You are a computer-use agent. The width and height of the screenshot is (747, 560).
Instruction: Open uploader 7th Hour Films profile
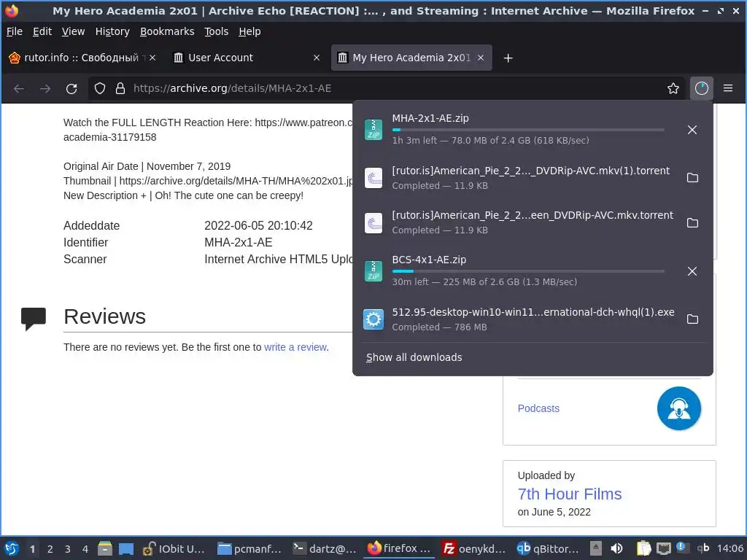click(569, 494)
